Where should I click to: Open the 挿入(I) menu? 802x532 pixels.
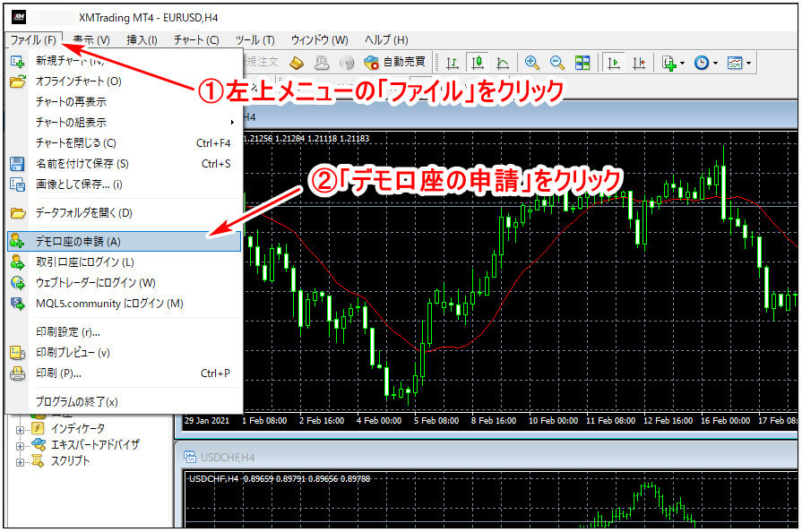pos(142,40)
